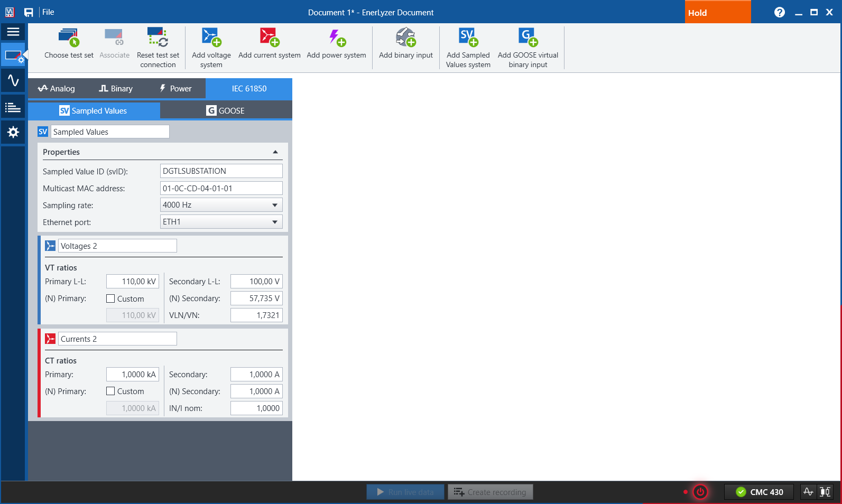Click the Choose test set icon
The width and height of the screenshot is (842, 504).
point(69,38)
